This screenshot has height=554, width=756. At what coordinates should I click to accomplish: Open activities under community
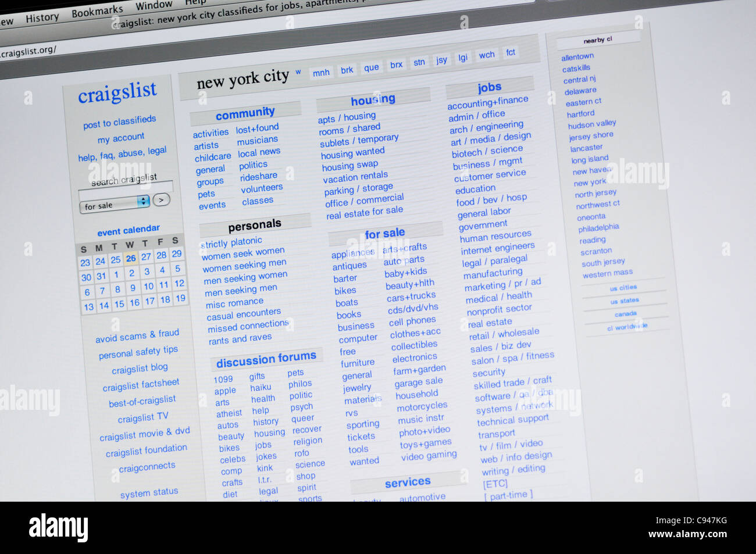(211, 133)
